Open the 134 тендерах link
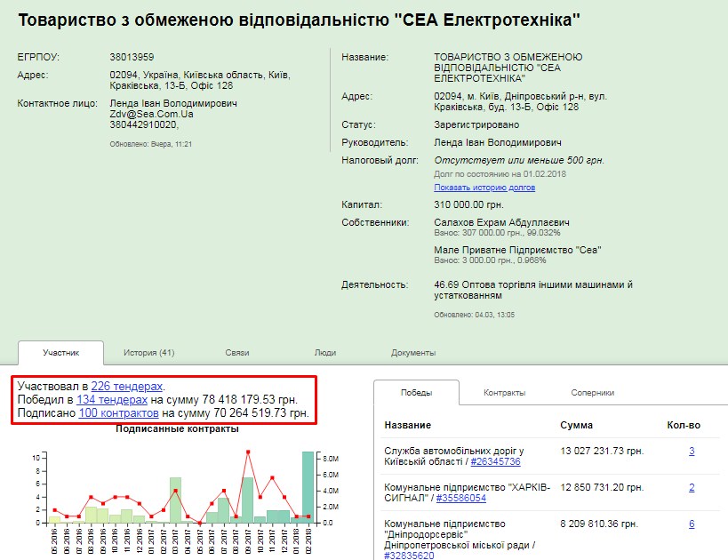 [x=112, y=400]
